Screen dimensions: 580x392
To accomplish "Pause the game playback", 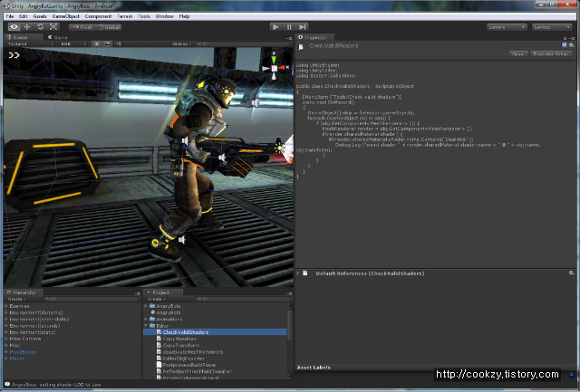I will coord(289,27).
